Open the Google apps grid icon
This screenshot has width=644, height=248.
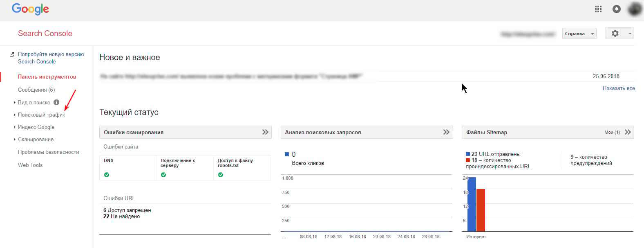598,9
